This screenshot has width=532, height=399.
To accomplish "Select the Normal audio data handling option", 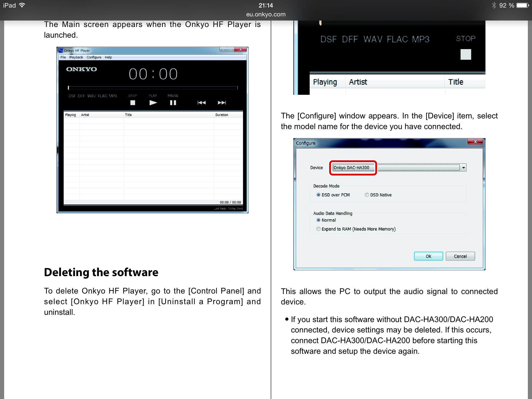I will pos(318,220).
